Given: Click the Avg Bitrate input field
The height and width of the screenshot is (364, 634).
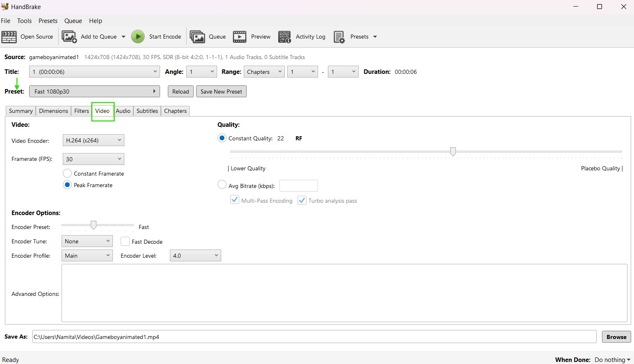Looking at the screenshot, I should pyautogui.click(x=299, y=185).
